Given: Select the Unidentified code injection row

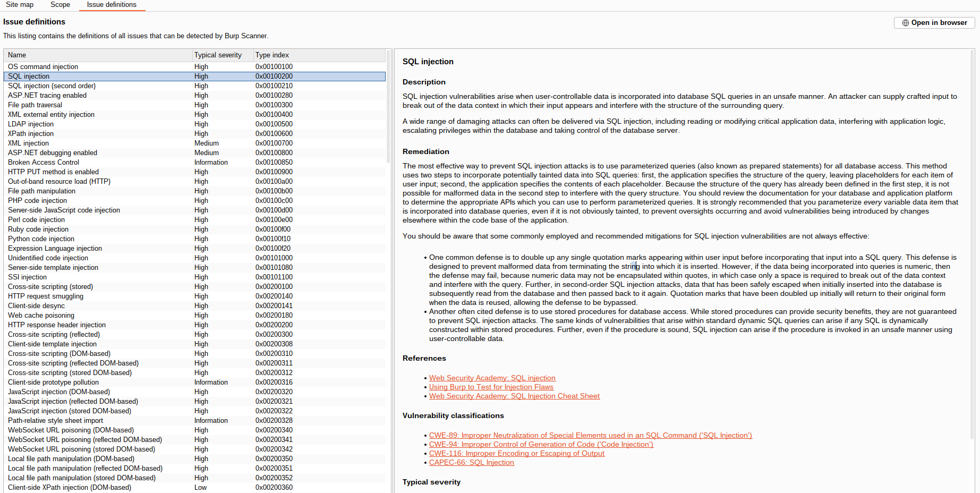Looking at the screenshot, I should click(194, 258).
